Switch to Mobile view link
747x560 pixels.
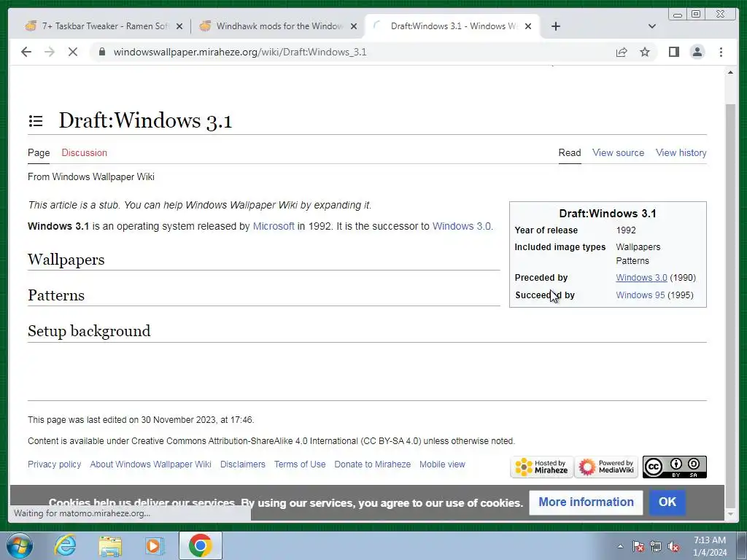point(442,464)
